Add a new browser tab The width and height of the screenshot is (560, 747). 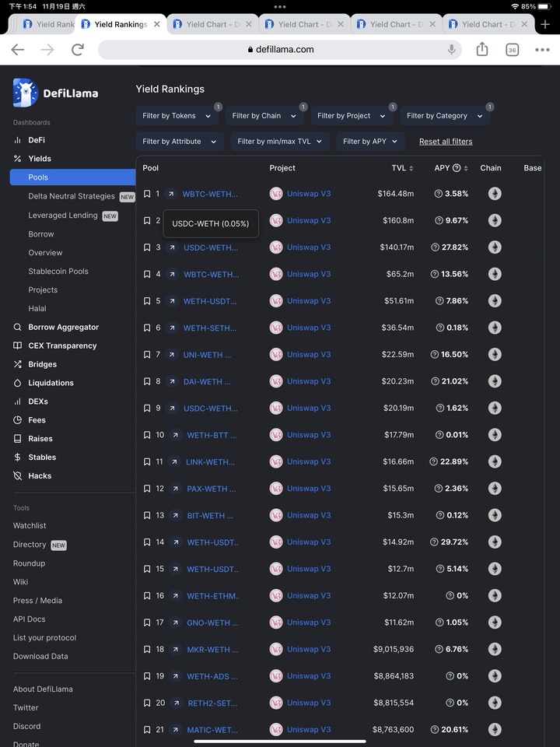(x=545, y=24)
